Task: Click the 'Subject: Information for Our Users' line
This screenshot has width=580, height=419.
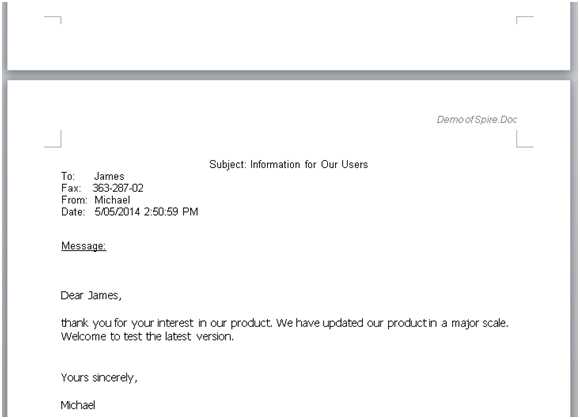Action: click(x=289, y=164)
